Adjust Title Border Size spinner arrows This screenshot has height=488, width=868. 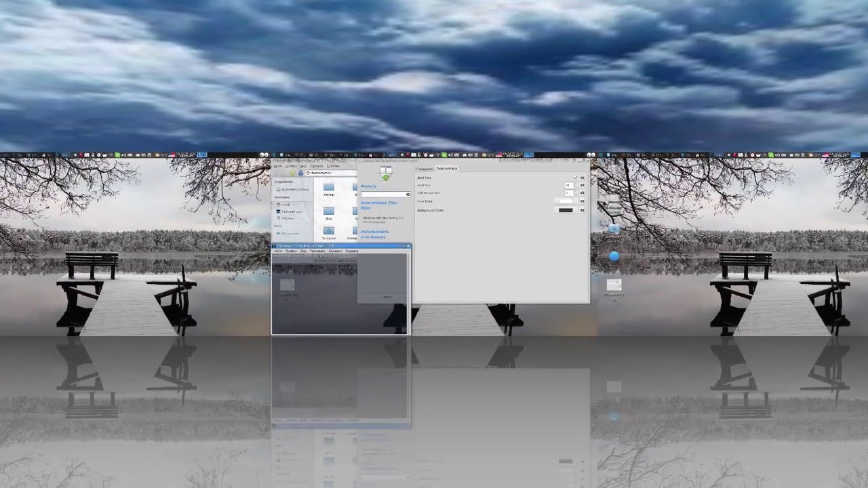(576, 192)
